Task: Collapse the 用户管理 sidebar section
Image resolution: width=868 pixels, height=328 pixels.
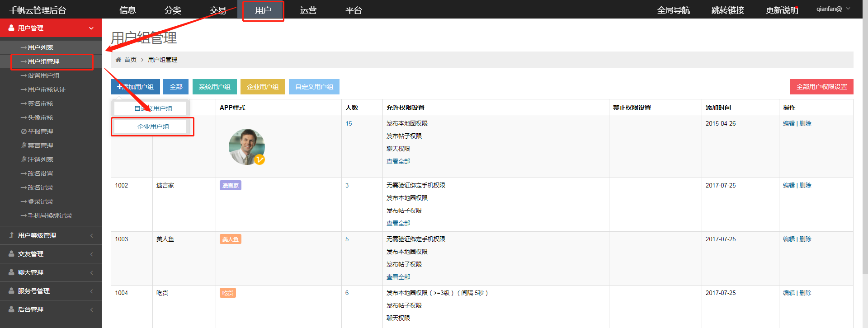Action: click(91, 28)
